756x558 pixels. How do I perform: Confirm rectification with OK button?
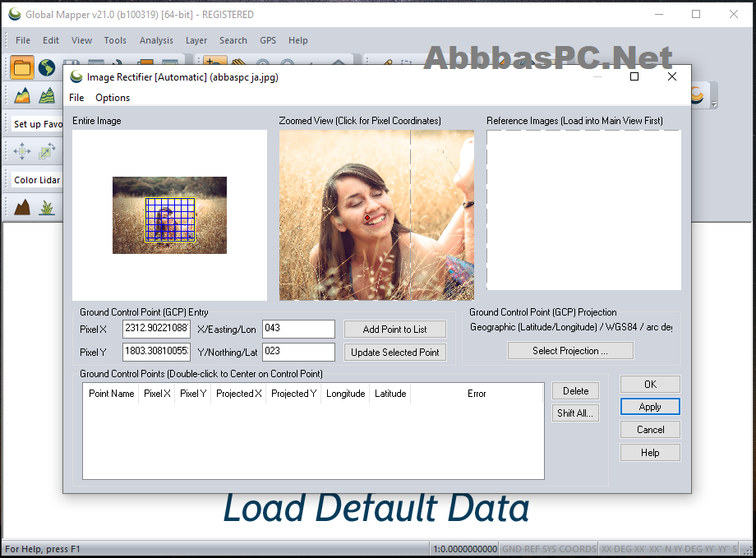pyautogui.click(x=651, y=385)
